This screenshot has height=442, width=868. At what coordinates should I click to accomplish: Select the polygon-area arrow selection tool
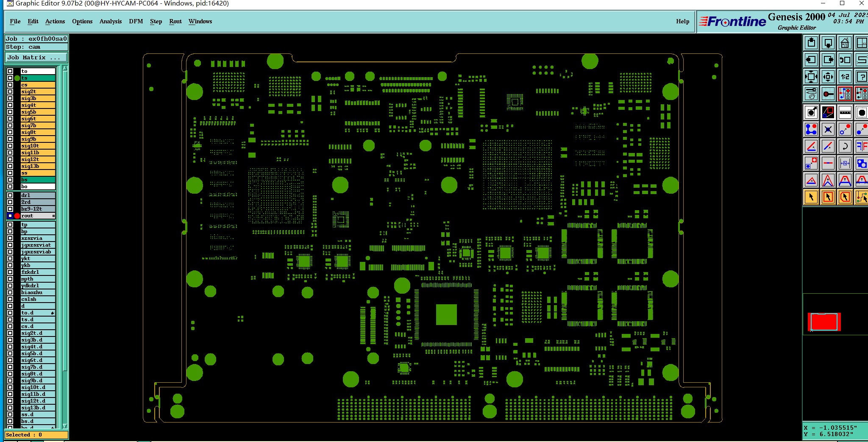point(845,197)
